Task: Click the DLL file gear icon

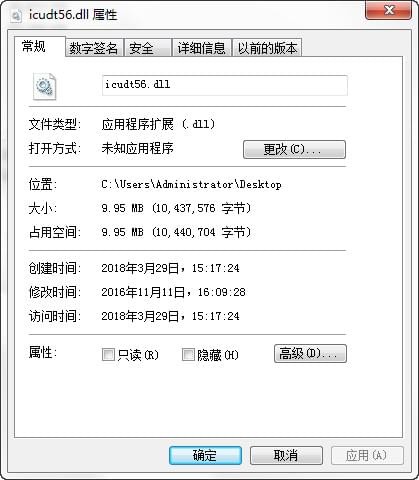Action: tap(44, 86)
